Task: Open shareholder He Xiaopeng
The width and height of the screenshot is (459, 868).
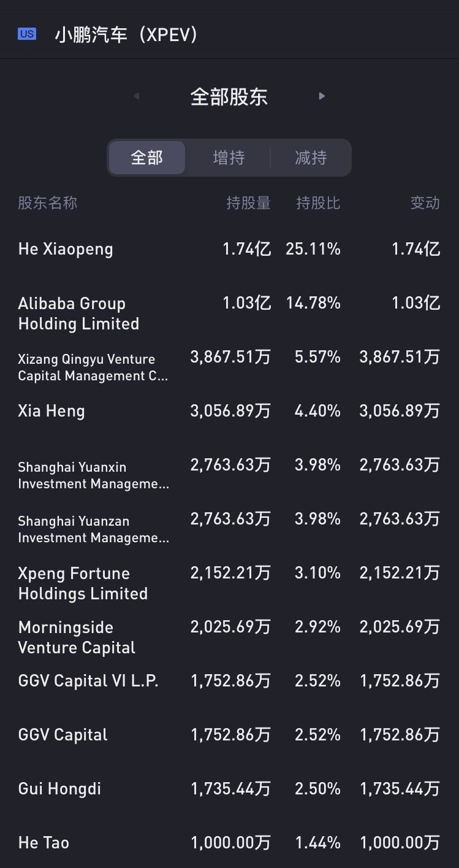Action: click(x=66, y=249)
